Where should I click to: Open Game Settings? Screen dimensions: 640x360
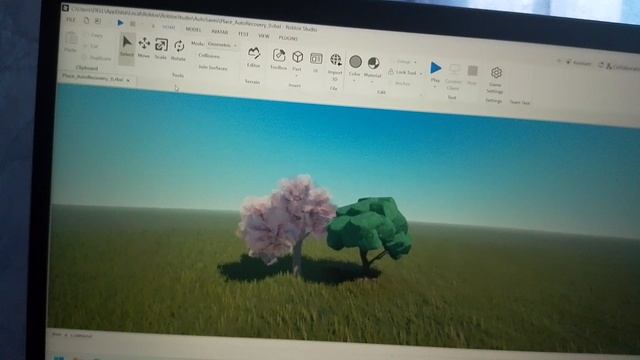pos(496,80)
